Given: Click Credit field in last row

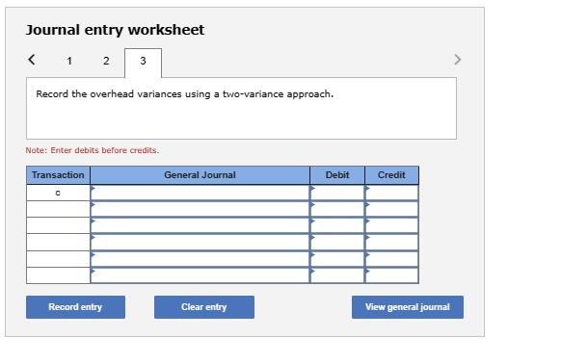Looking at the screenshot, I should pos(391,275).
